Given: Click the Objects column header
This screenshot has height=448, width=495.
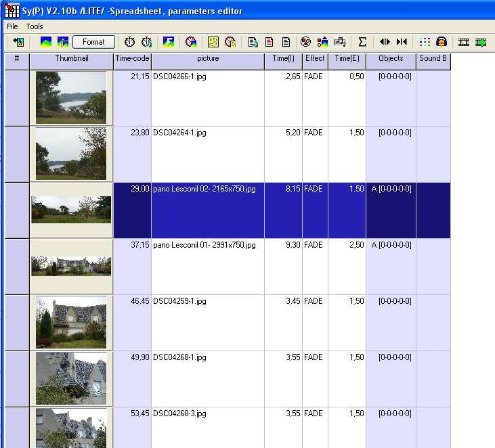Looking at the screenshot, I should coord(391,61).
